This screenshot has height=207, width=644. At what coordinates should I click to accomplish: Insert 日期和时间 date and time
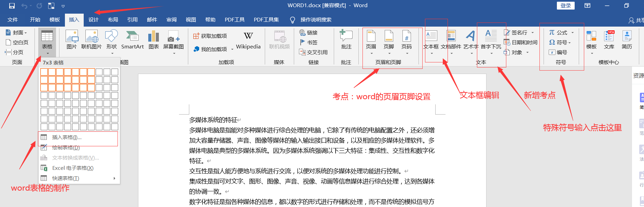tap(521, 42)
